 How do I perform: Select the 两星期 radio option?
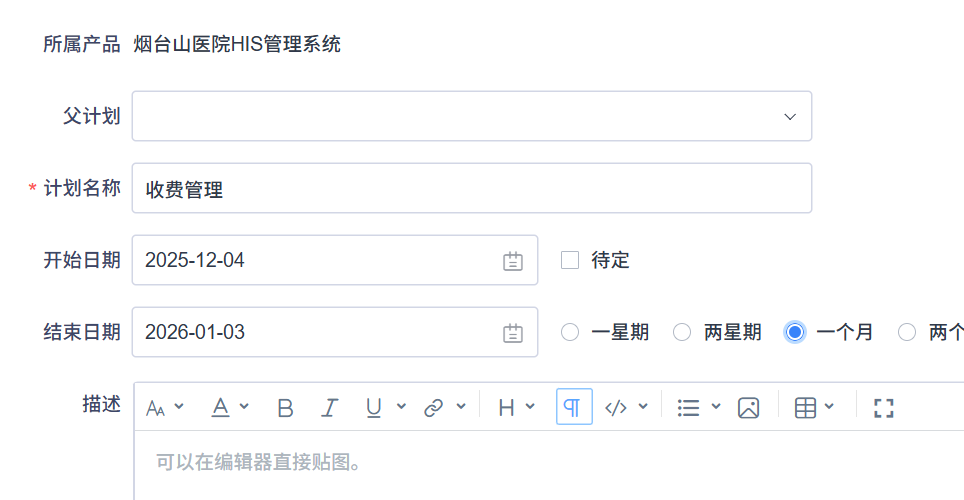[682, 332]
